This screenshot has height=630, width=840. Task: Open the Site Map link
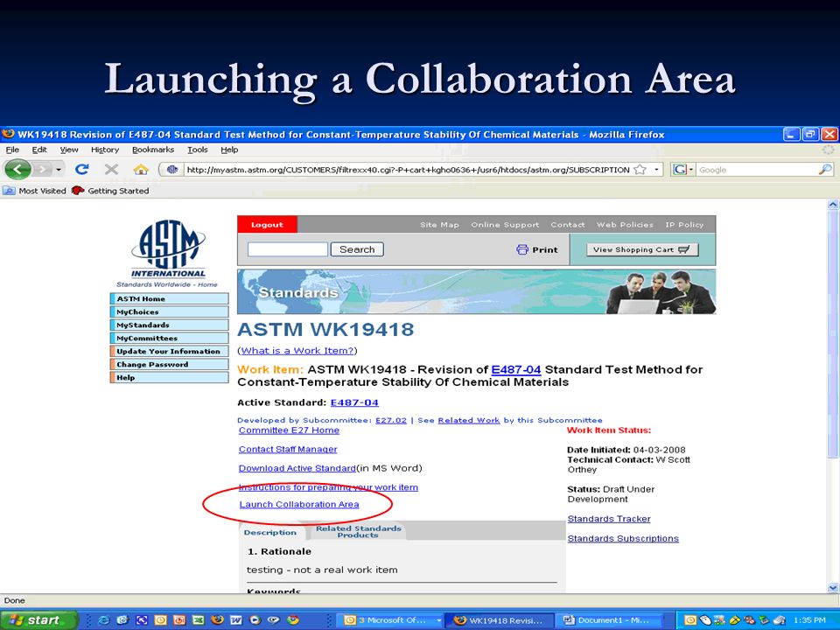(439, 225)
